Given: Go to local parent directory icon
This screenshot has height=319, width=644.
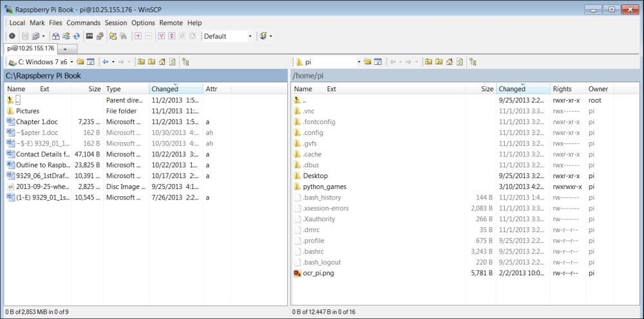Looking at the screenshot, I should pyautogui.click(x=141, y=62).
